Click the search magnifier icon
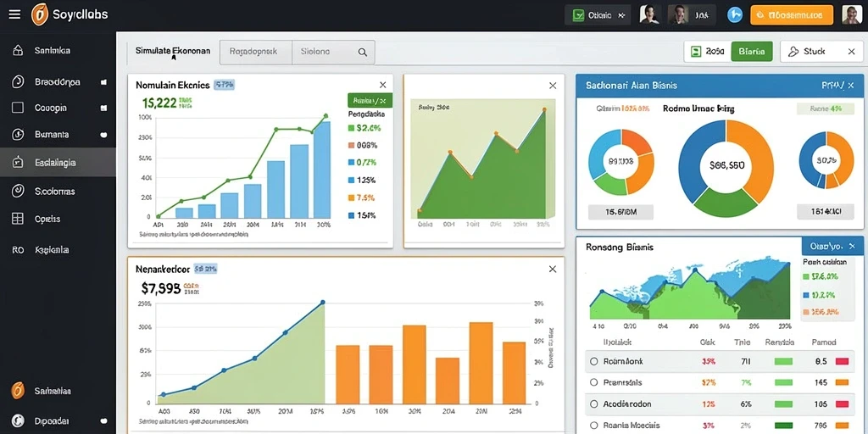Viewport: 868px width, 434px height. click(363, 52)
